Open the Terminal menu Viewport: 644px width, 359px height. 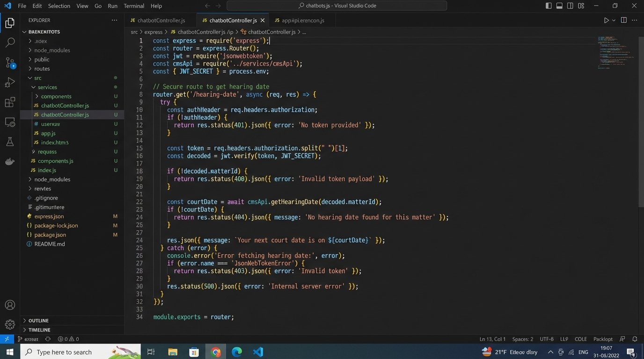(134, 6)
